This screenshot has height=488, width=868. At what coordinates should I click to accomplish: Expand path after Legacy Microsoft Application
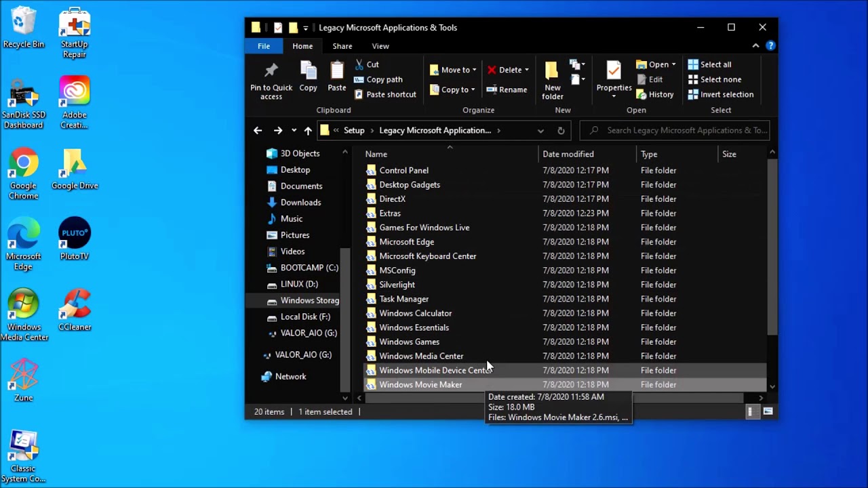pos(498,130)
